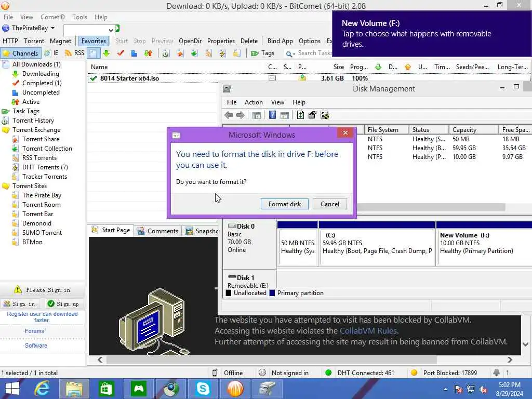Switch to the Start Page tab
The height and width of the screenshot is (399, 532).
pos(111,230)
